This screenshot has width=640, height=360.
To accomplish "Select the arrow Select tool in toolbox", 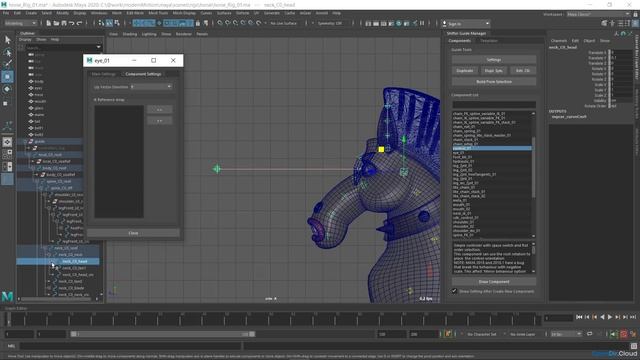I will pyautogui.click(x=7, y=40).
